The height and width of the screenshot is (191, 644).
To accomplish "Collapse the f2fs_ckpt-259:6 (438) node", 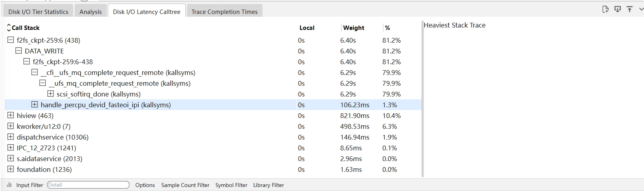I will (x=11, y=40).
